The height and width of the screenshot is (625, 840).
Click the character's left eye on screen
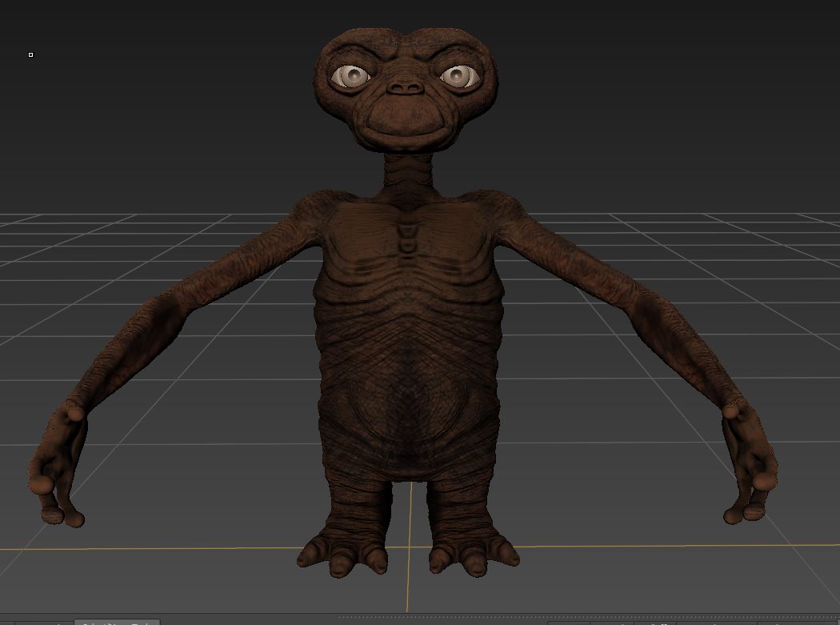350,76
